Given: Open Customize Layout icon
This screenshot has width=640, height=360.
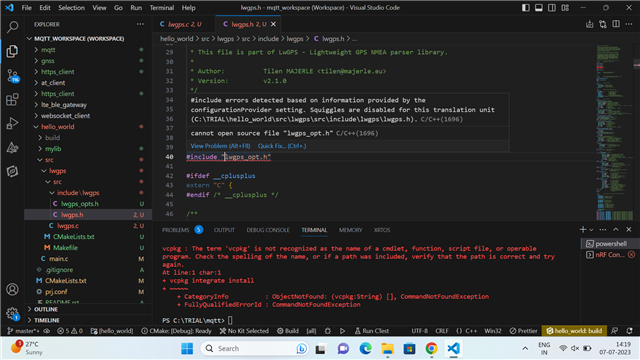Looking at the screenshot, I should (565, 8).
